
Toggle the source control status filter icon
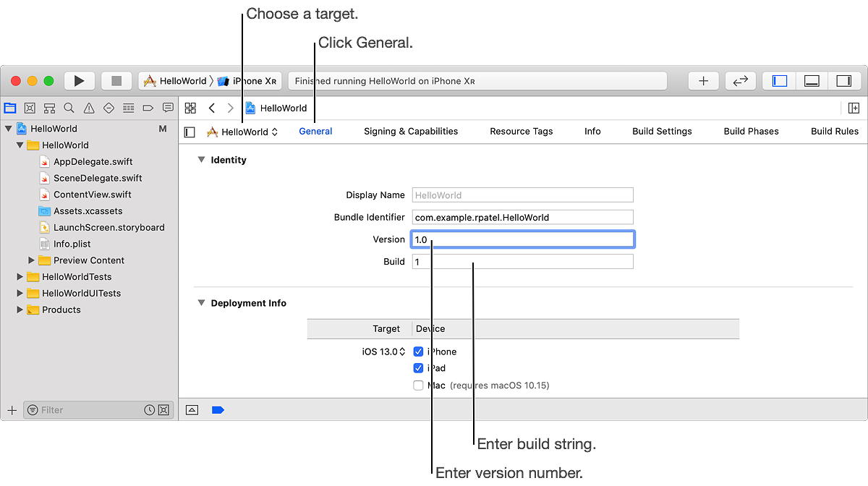tap(163, 410)
